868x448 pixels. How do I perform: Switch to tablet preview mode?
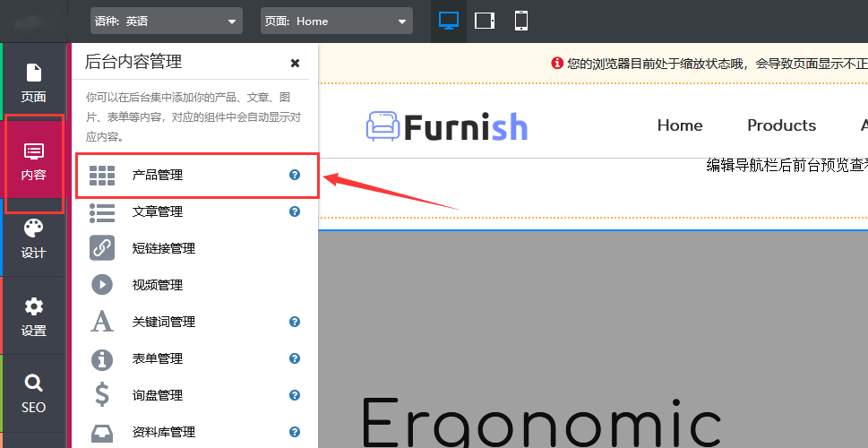tap(485, 21)
